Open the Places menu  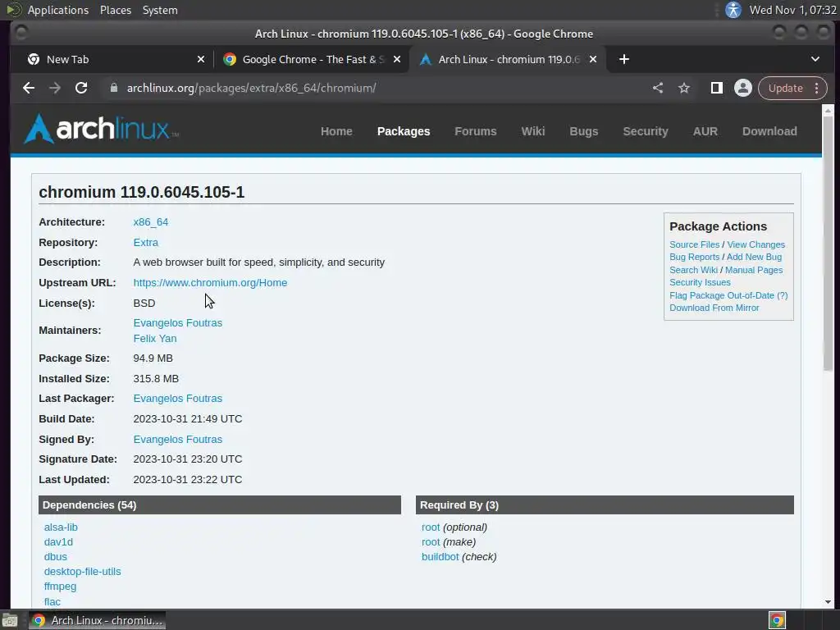click(x=116, y=10)
